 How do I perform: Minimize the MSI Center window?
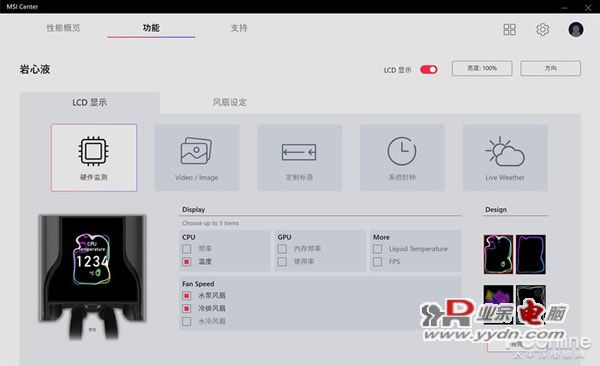click(564, 7)
